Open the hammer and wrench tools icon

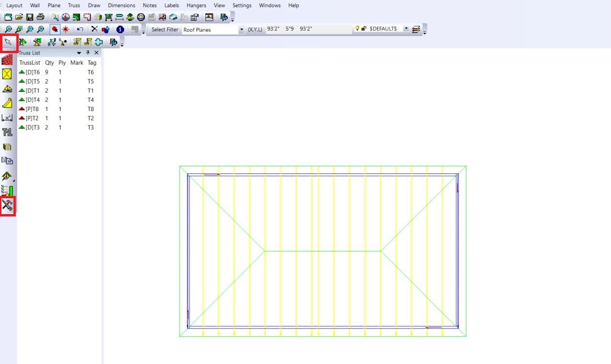point(7,205)
